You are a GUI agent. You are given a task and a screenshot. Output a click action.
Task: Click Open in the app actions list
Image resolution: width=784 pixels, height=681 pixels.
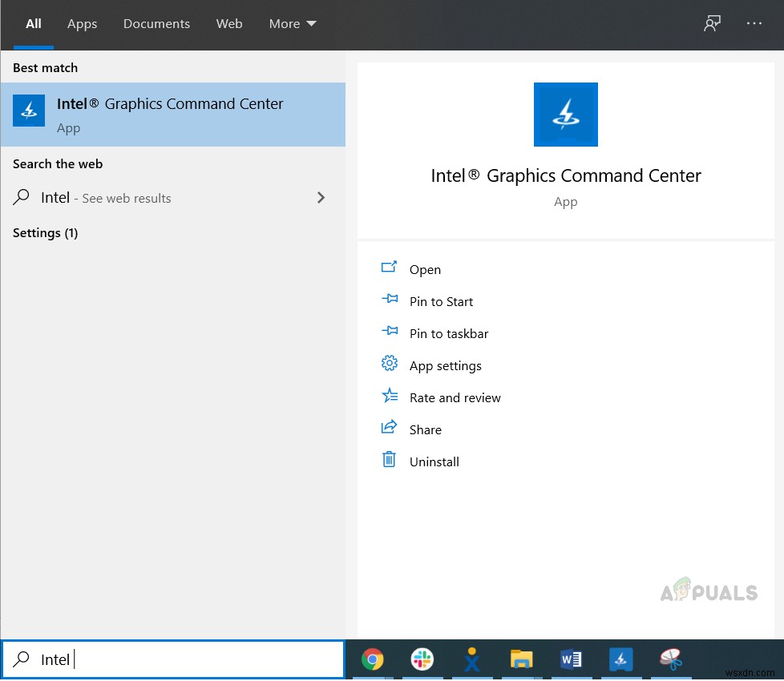pyautogui.click(x=425, y=270)
